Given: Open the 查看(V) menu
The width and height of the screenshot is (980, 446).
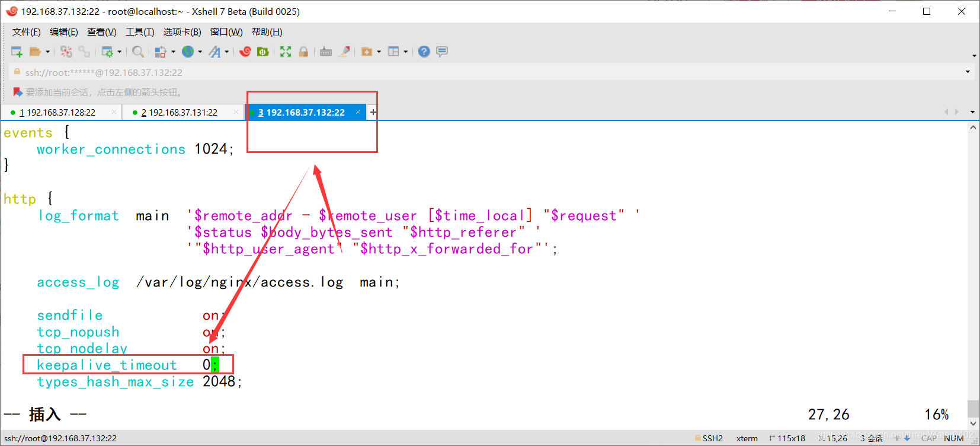Looking at the screenshot, I should (x=102, y=32).
